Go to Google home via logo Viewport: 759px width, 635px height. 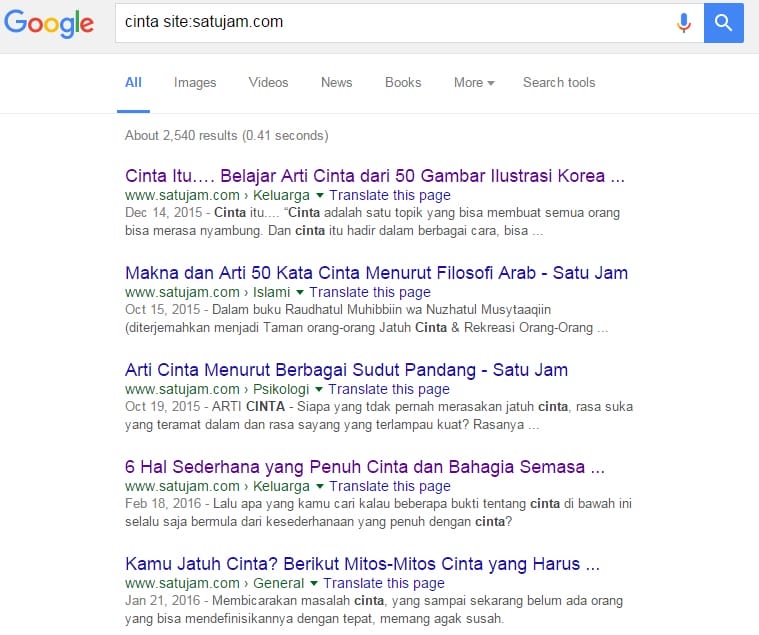click(x=49, y=24)
